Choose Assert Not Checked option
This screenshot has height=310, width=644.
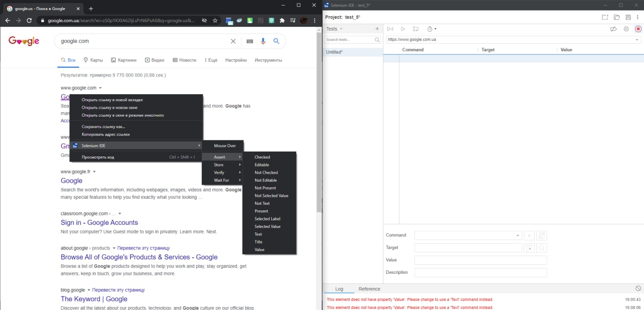click(270, 173)
